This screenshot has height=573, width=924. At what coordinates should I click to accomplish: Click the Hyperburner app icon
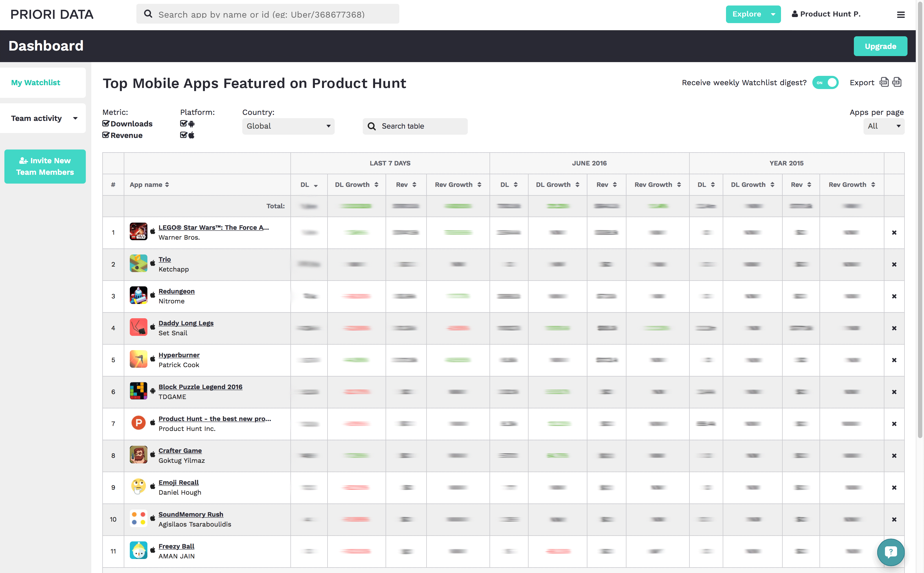pyautogui.click(x=138, y=359)
